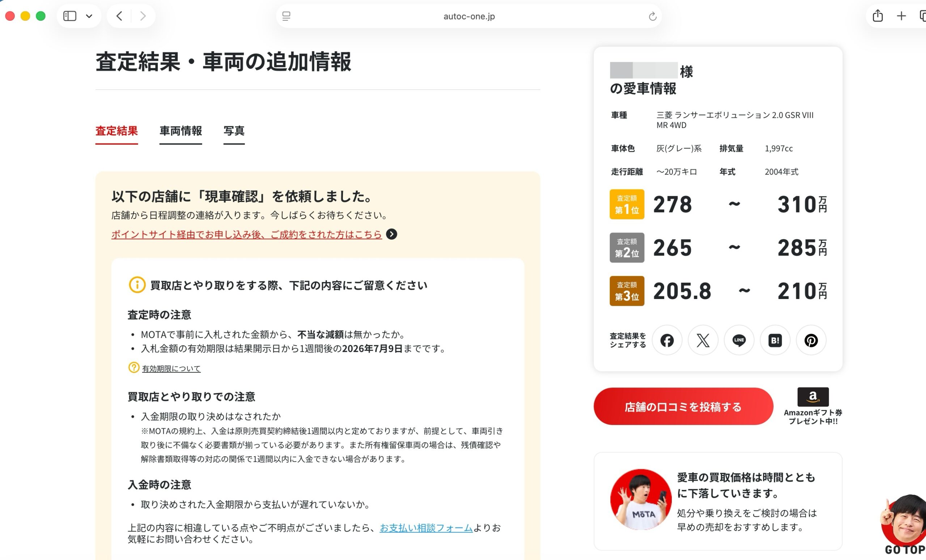Toggle the Safari sidebar button
The image size is (926, 560).
[70, 16]
